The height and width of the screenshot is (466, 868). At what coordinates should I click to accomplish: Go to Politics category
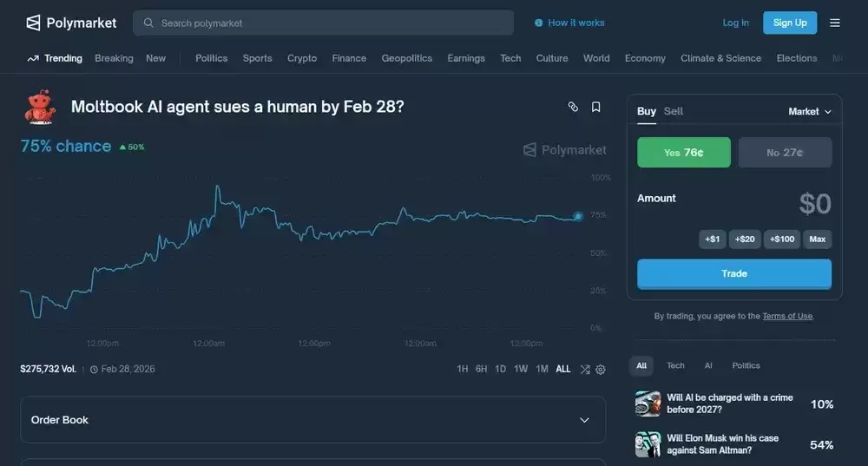pyautogui.click(x=212, y=58)
